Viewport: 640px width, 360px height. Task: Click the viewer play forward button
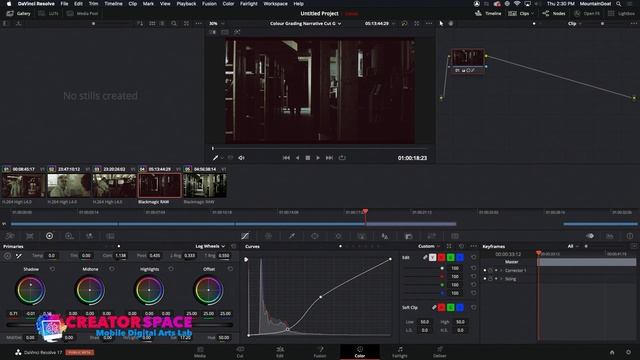pos(318,158)
